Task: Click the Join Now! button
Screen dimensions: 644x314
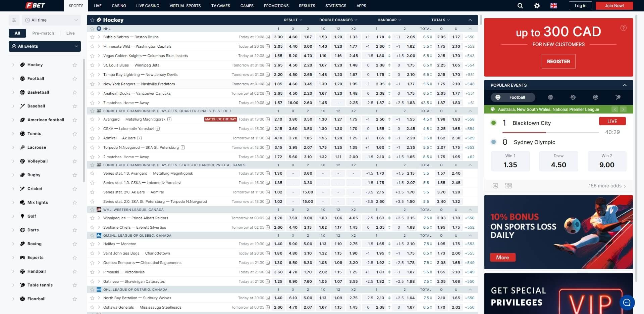Action: (x=614, y=6)
